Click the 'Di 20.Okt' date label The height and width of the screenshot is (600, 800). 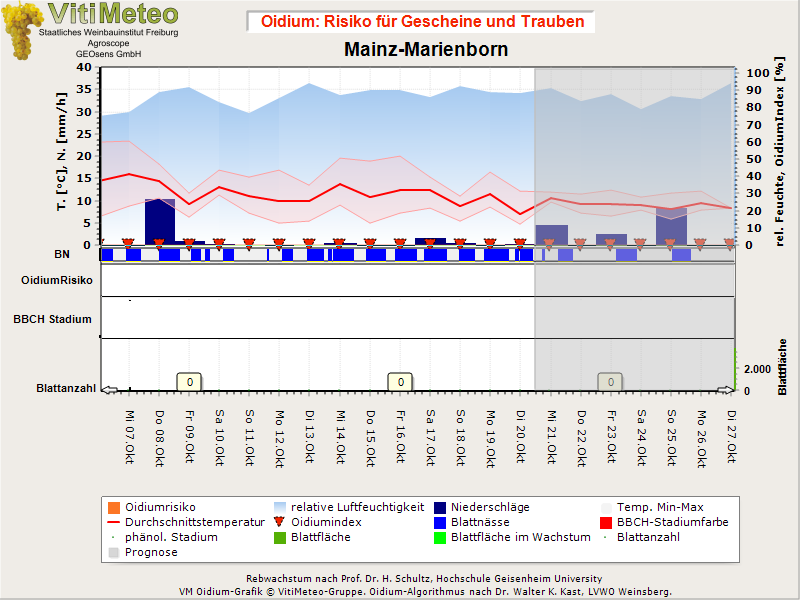click(520, 436)
